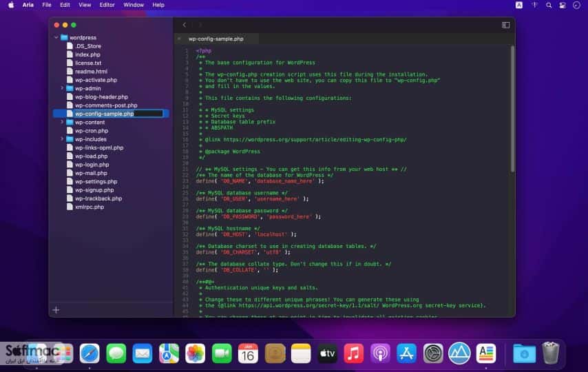Open Control Center in menu bar
The image size is (588, 372).
pos(563,6)
